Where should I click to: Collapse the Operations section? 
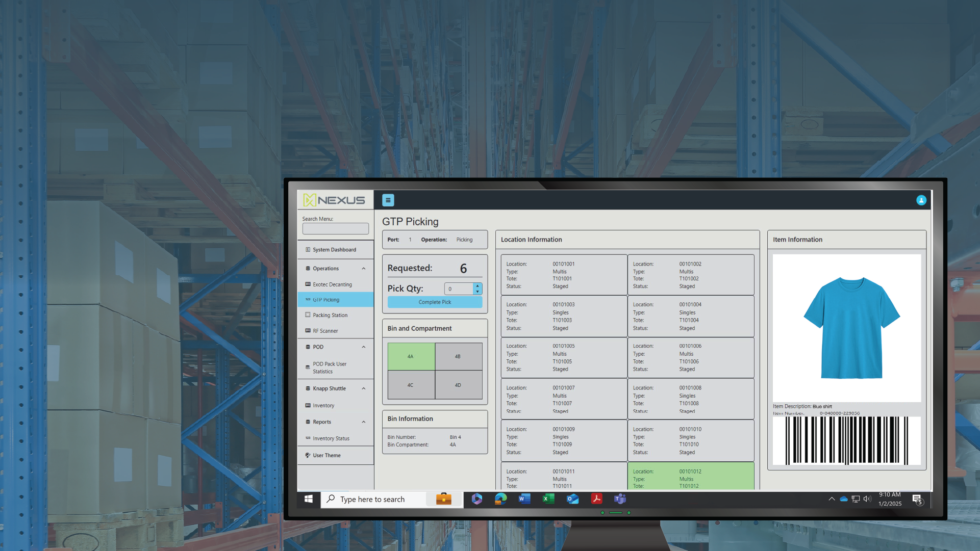point(363,268)
